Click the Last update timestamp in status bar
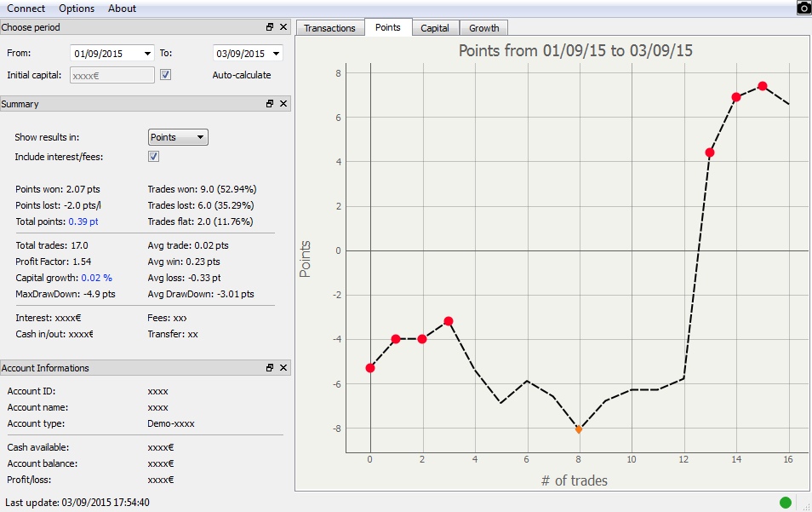This screenshot has height=512, width=812. pos(77,502)
